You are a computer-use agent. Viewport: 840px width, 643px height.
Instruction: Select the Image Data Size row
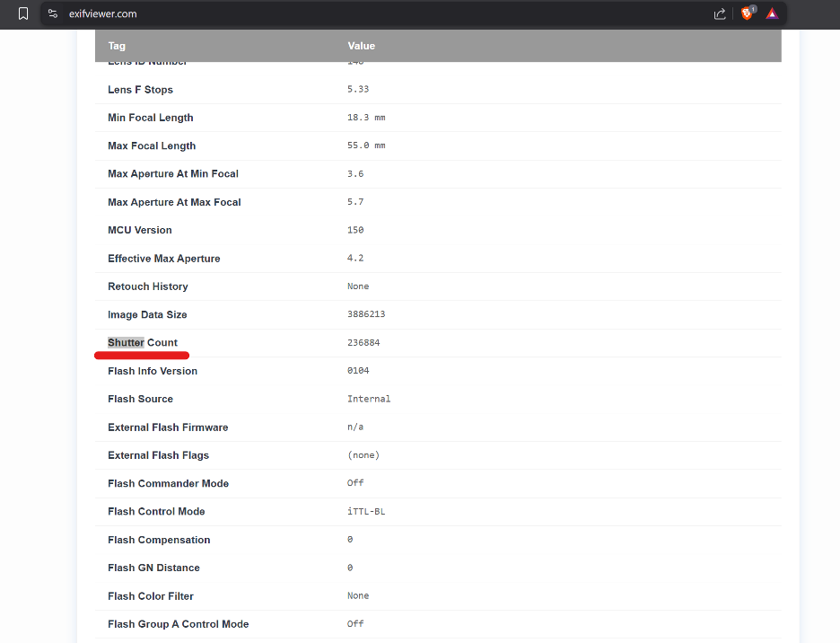(359, 314)
